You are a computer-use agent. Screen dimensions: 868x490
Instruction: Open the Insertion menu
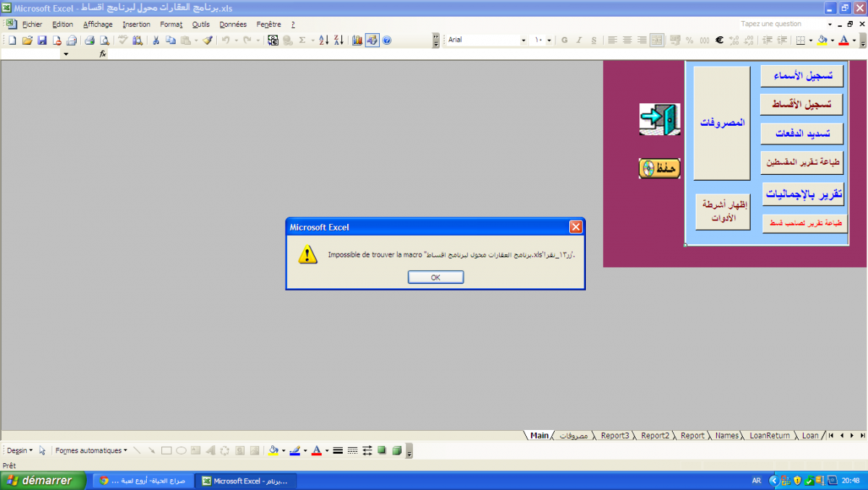coord(136,24)
